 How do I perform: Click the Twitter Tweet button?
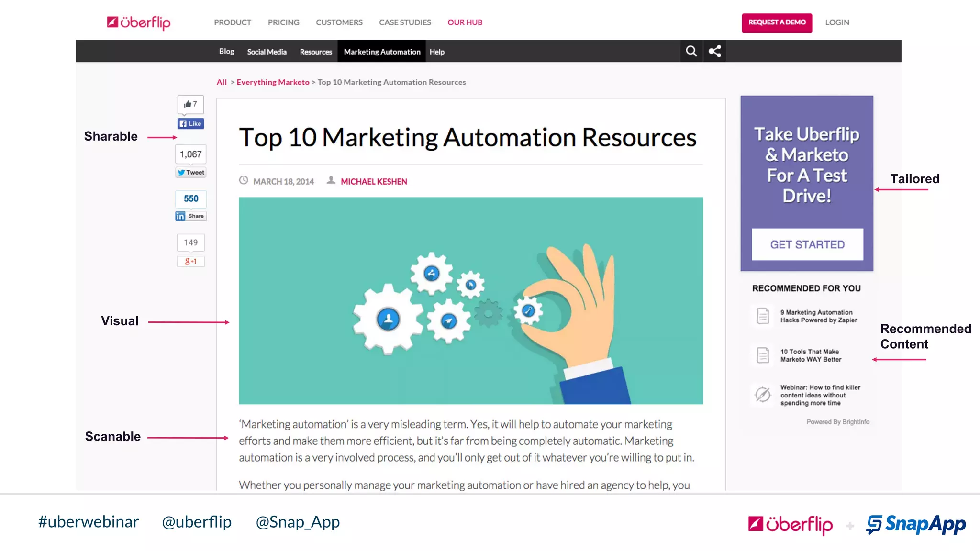pyautogui.click(x=191, y=173)
